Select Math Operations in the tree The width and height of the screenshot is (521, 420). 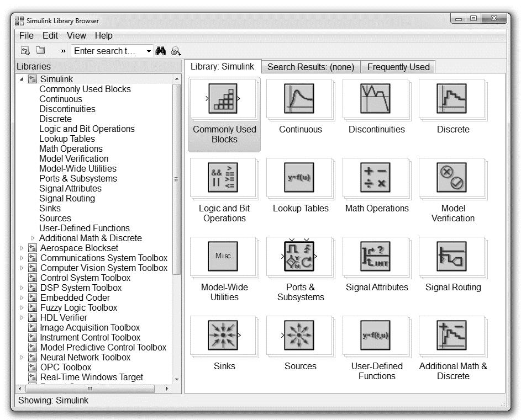[71, 149]
